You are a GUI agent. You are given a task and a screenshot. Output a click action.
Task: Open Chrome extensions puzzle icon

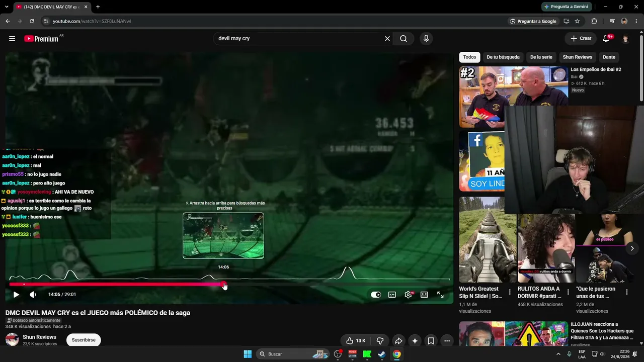594,21
